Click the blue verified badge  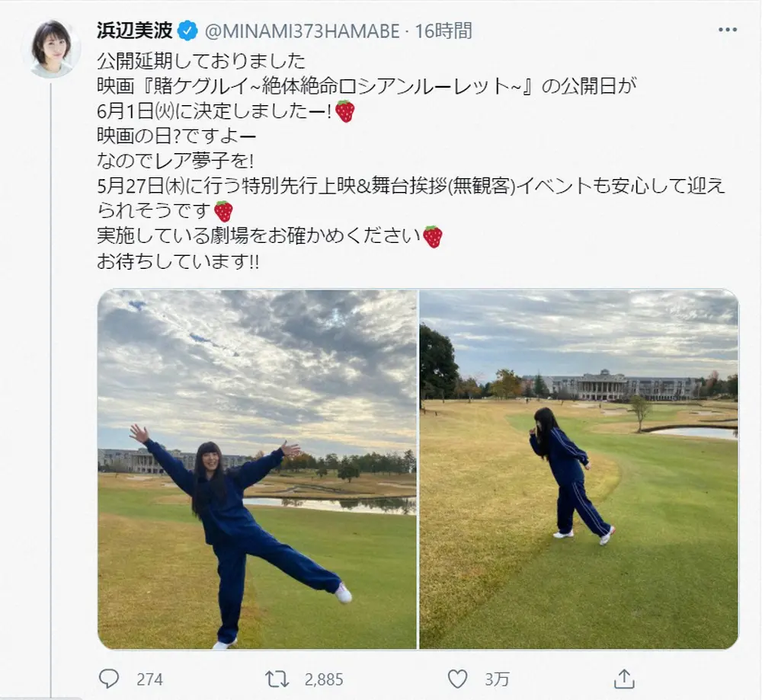click(187, 31)
